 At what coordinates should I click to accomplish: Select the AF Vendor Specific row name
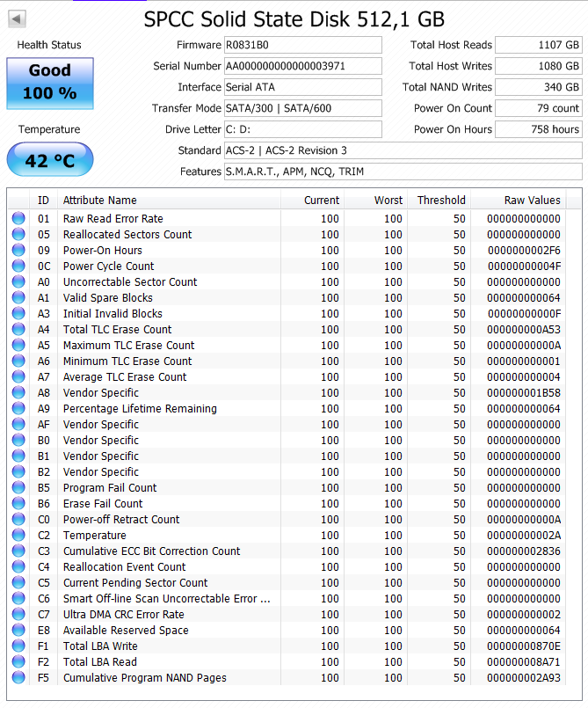point(100,425)
